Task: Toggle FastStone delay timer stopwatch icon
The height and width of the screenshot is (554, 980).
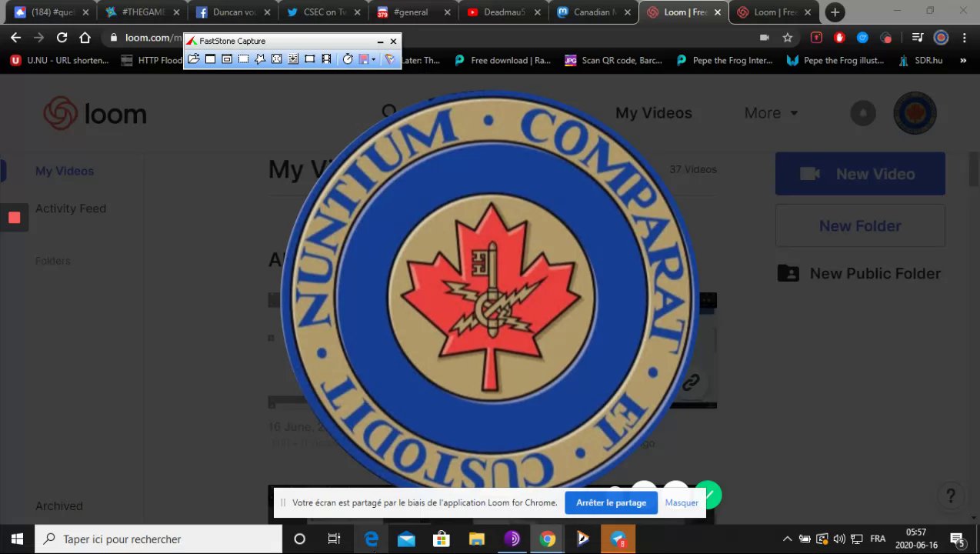Action: 347,59
